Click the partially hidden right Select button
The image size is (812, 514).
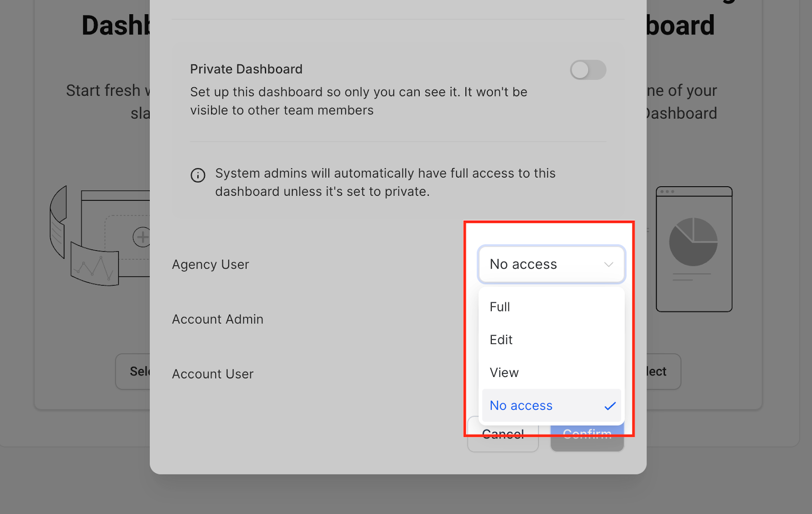point(662,371)
